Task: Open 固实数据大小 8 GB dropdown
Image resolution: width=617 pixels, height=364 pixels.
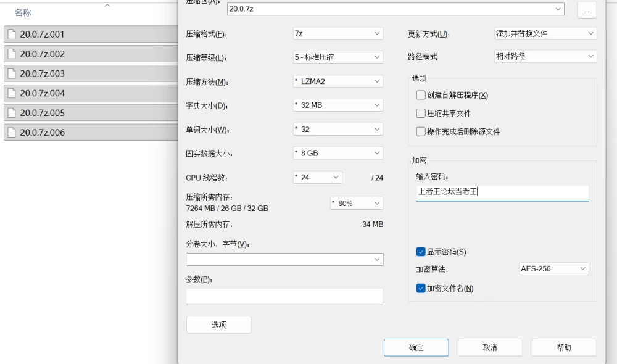Action: pos(338,153)
